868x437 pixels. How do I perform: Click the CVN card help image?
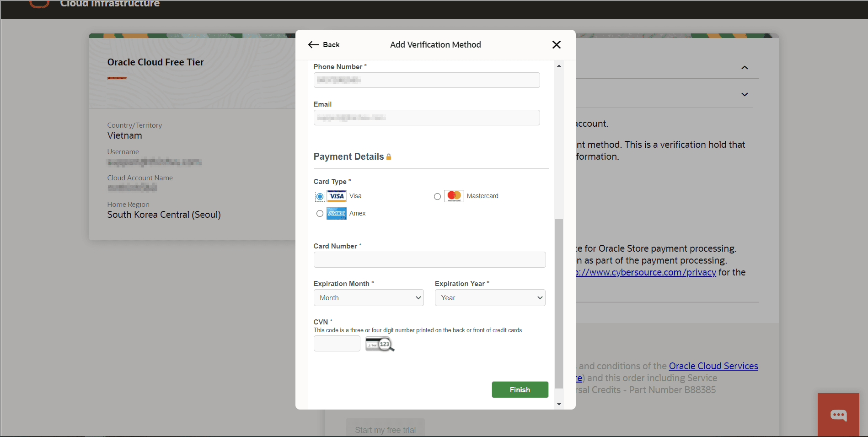[x=380, y=344]
